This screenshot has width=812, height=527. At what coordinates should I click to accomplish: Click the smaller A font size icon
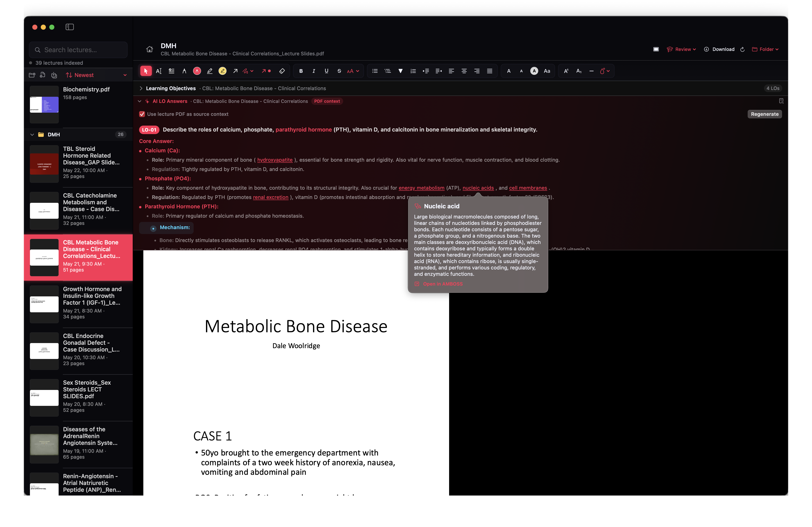pos(521,71)
